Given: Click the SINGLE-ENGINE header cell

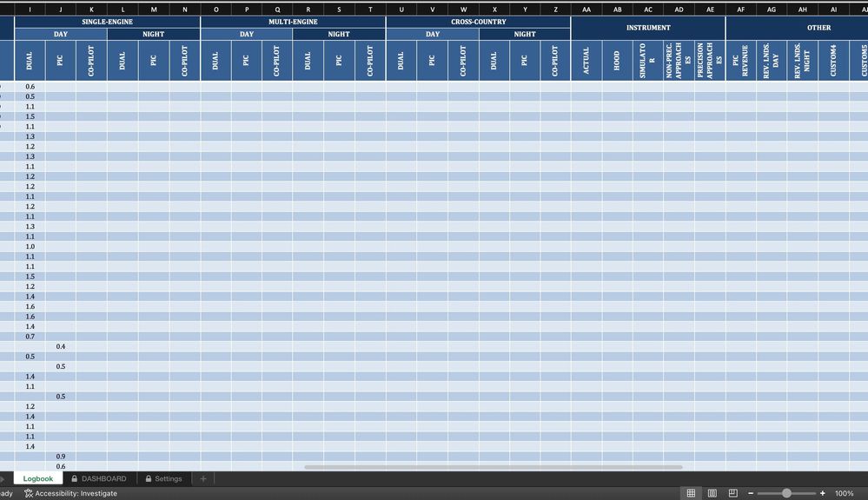Looking at the screenshot, I should 108,22.
